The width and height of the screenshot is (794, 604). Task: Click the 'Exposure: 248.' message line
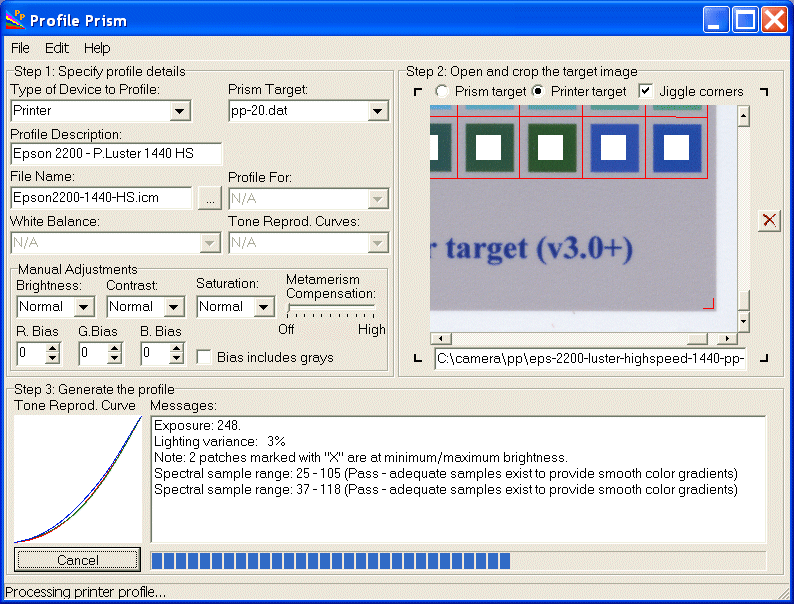pos(197,425)
